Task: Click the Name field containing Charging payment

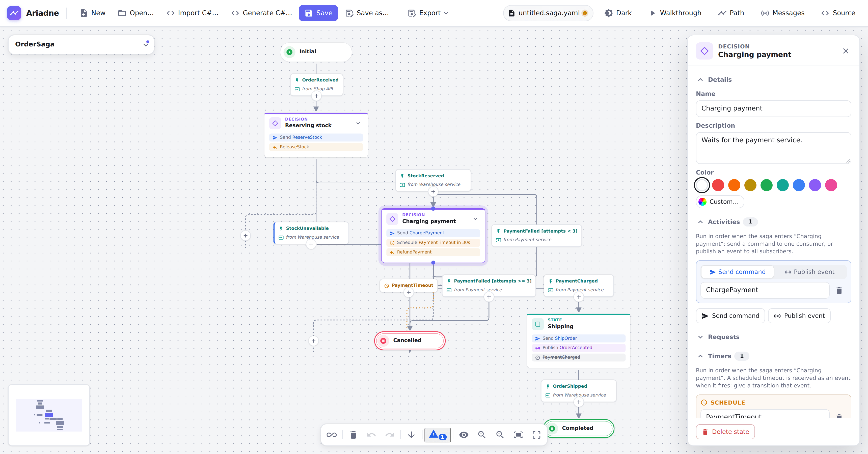Action: 773,108
